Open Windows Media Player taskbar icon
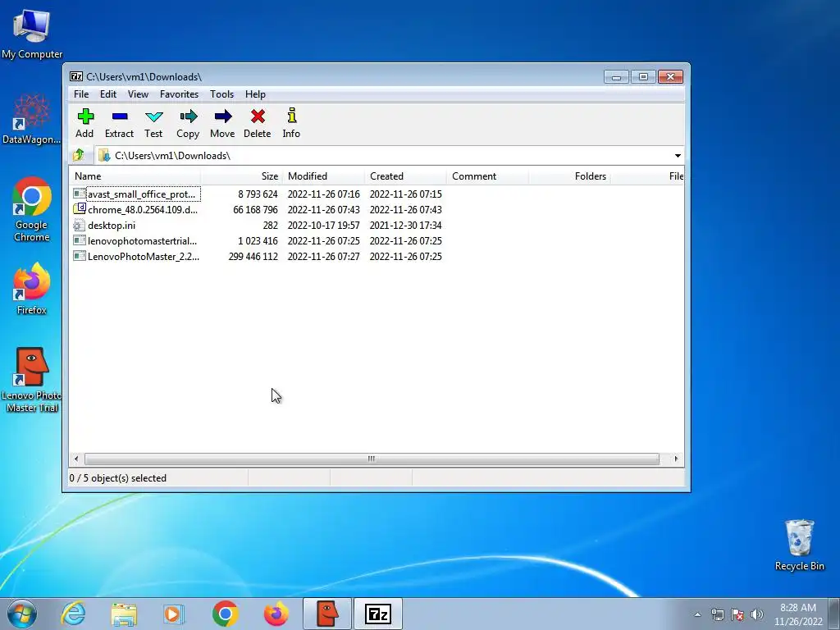840x630 pixels. [173, 614]
